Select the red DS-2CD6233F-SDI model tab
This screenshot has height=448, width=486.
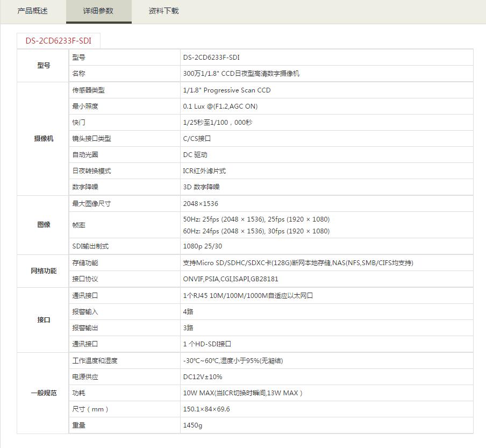pos(58,41)
